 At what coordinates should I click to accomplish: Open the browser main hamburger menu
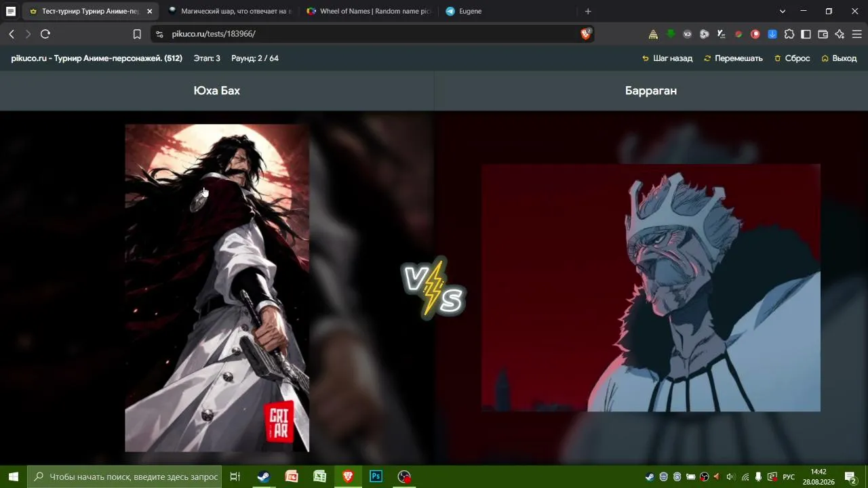856,34
